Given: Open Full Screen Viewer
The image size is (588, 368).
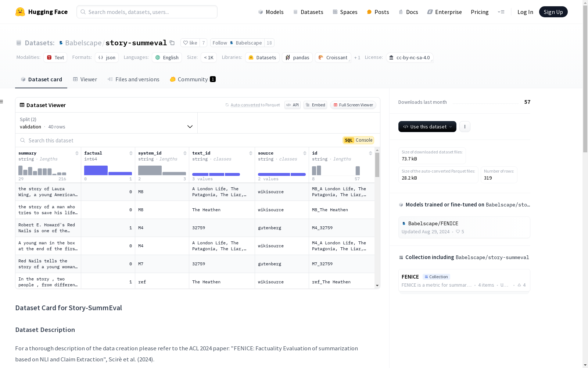Looking at the screenshot, I should coord(353,105).
